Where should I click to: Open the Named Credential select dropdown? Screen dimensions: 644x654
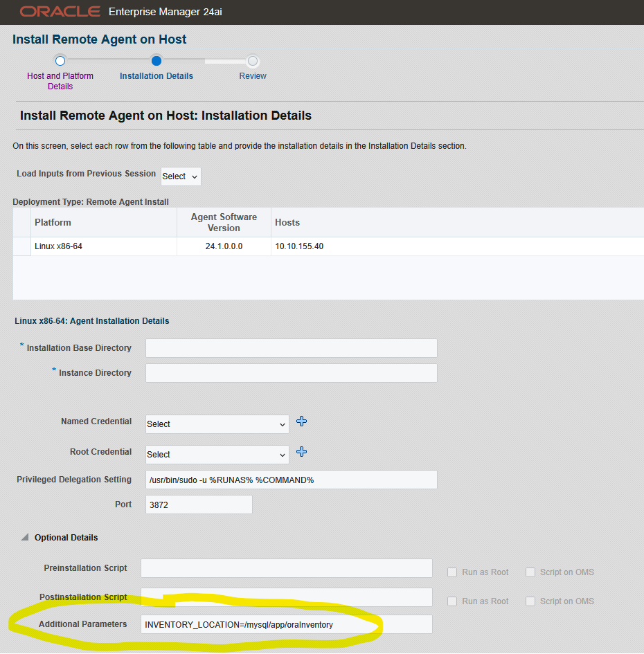[217, 424]
